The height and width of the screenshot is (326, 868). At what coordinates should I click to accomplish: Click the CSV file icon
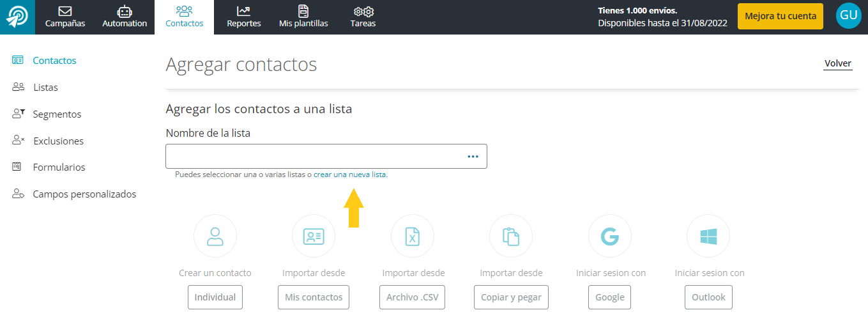[x=413, y=236]
